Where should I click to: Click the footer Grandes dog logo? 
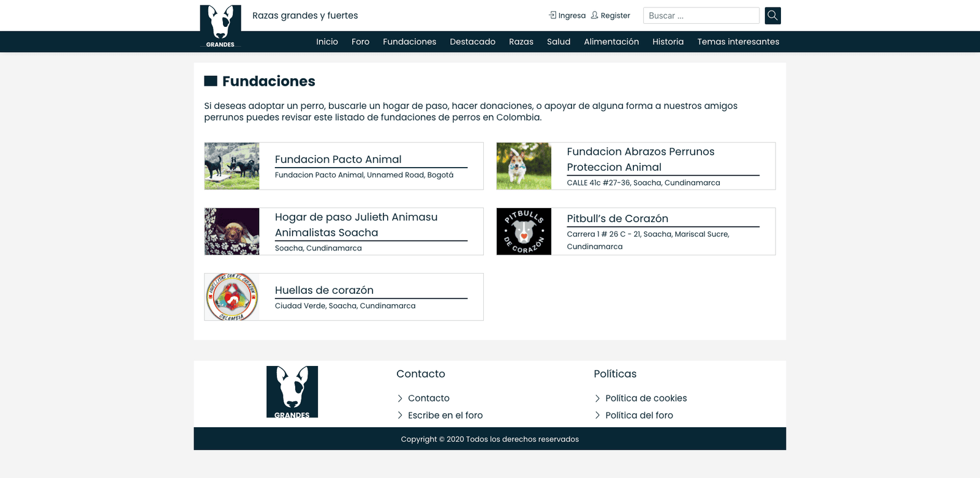(292, 392)
